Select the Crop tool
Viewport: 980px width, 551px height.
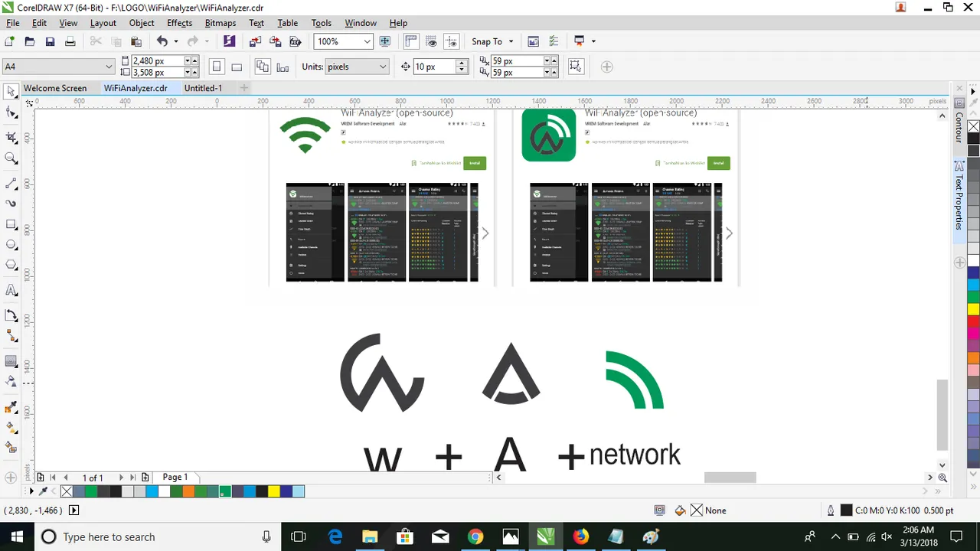click(11, 137)
